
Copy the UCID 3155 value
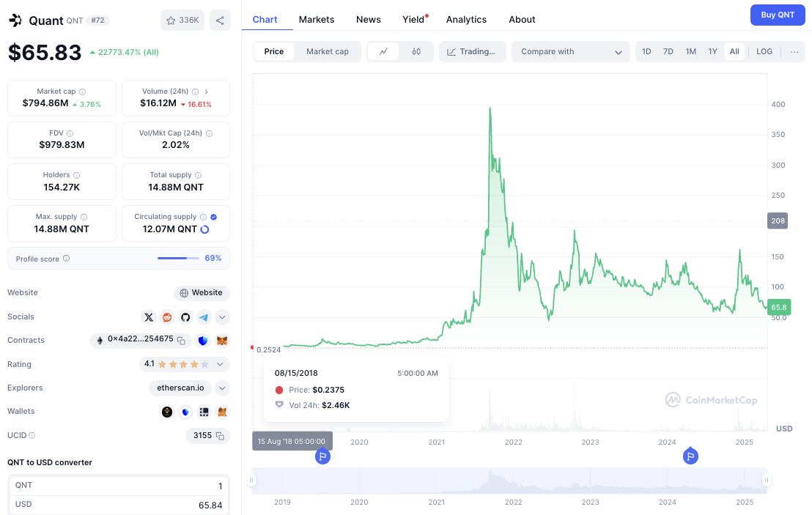point(220,436)
